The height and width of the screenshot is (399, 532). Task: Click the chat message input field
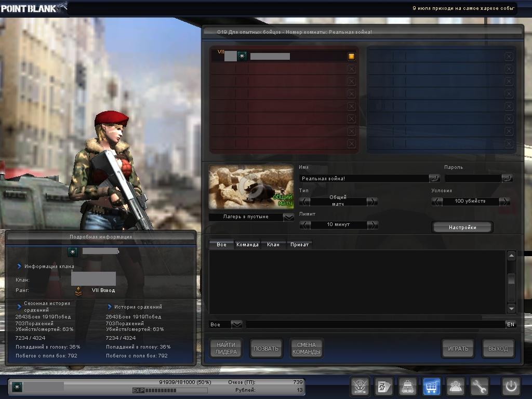374,324
